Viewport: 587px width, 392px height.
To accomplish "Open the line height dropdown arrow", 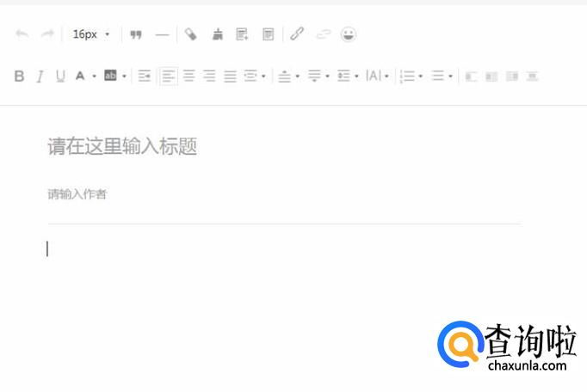I will [x=357, y=77].
